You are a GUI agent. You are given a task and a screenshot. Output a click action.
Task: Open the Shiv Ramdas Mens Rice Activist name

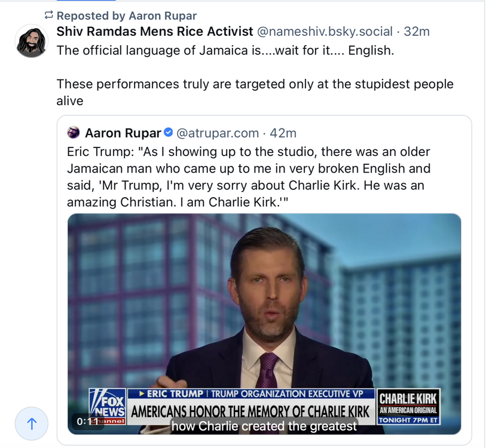(154, 32)
